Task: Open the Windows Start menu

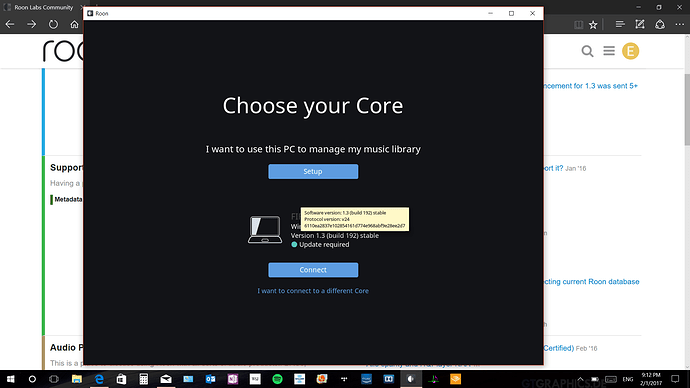Action: 10,379
